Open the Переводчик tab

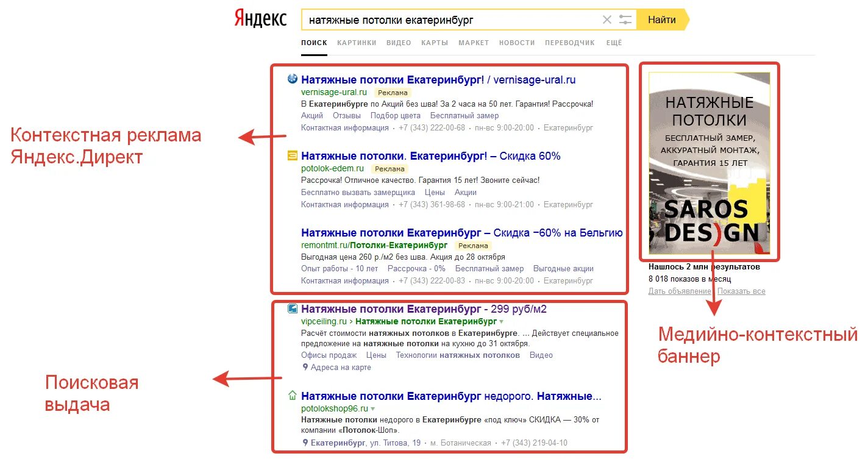coord(570,43)
